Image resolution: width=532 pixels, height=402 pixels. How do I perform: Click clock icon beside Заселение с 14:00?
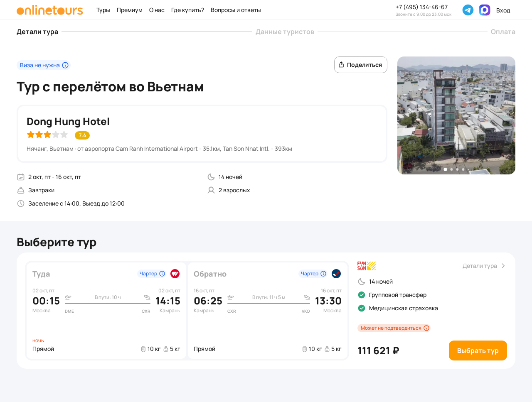(x=21, y=203)
